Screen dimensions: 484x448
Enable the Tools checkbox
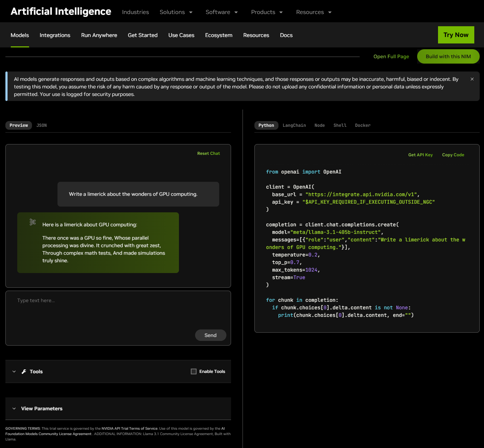click(194, 371)
